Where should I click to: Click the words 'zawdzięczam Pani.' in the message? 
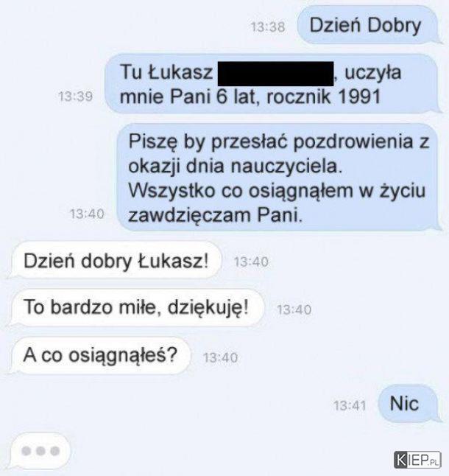click(215, 216)
